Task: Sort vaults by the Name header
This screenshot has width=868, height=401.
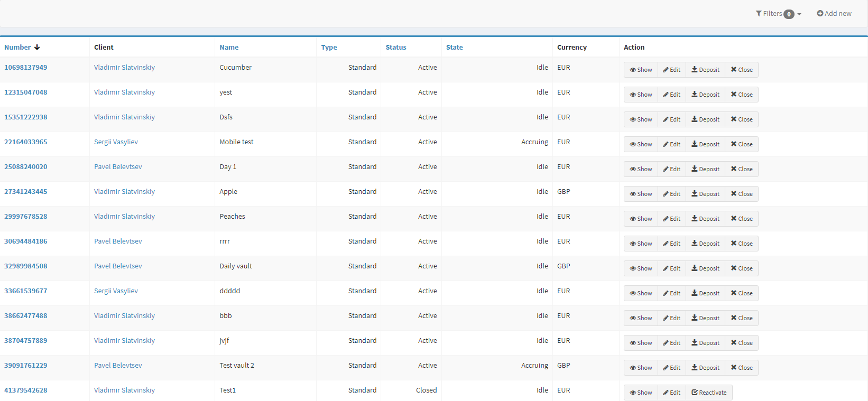Action: [229, 48]
